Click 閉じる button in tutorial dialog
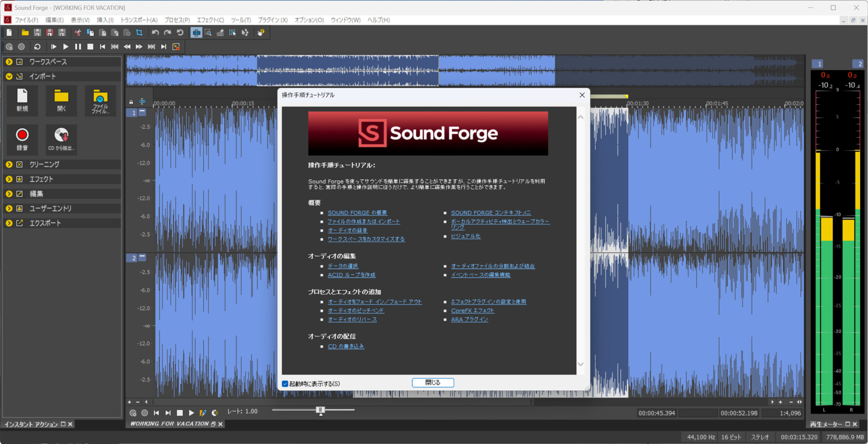 pyautogui.click(x=433, y=382)
